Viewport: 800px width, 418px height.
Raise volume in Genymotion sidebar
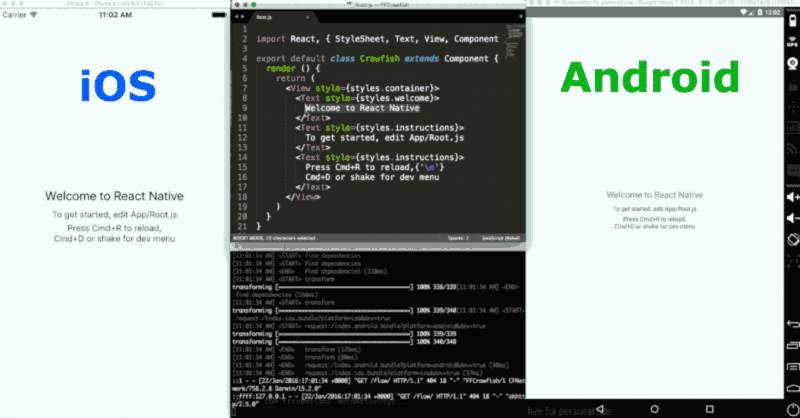click(x=792, y=197)
